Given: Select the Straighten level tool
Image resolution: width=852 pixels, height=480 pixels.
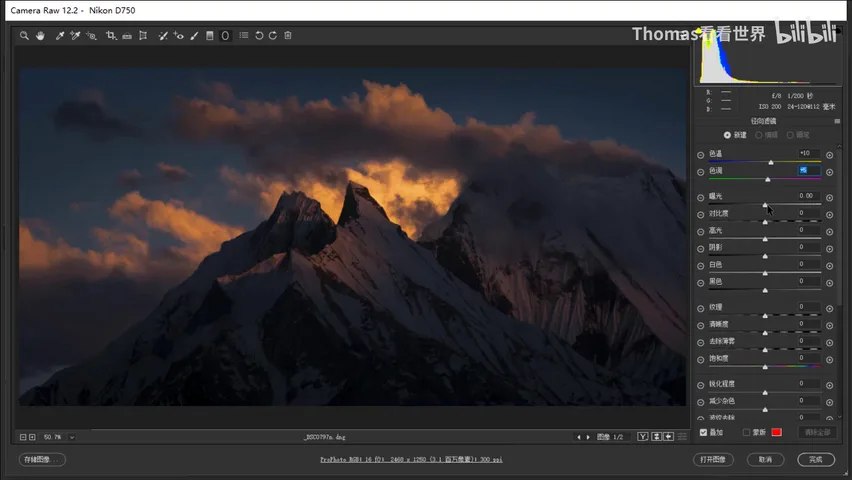Looking at the screenshot, I should (127, 35).
